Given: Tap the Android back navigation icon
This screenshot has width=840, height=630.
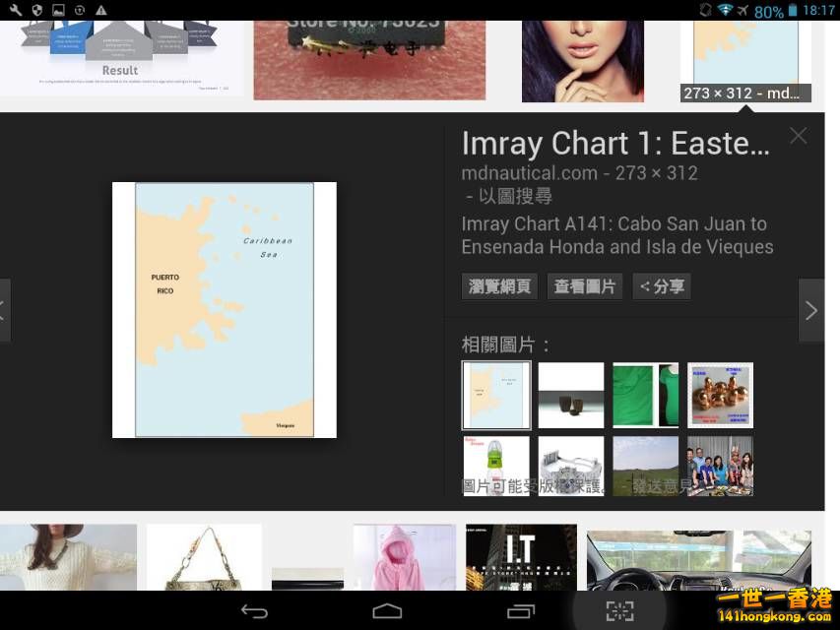Looking at the screenshot, I should point(254,610).
